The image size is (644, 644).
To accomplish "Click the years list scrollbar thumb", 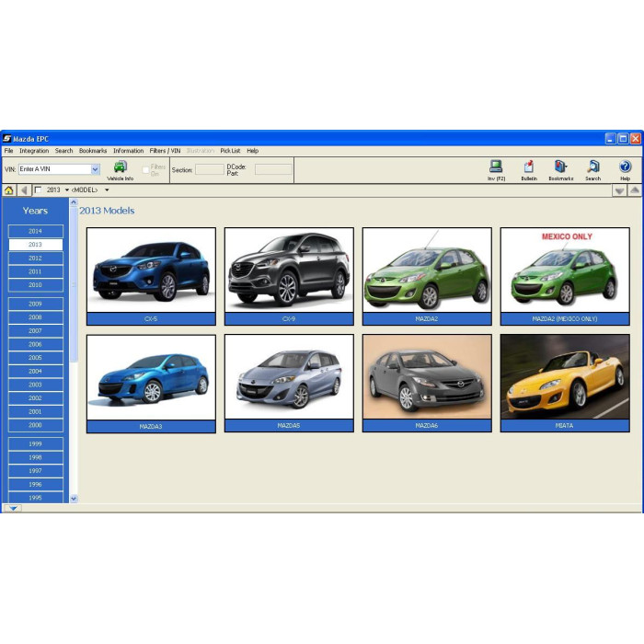I will pyautogui.click(x=74, y=284).
